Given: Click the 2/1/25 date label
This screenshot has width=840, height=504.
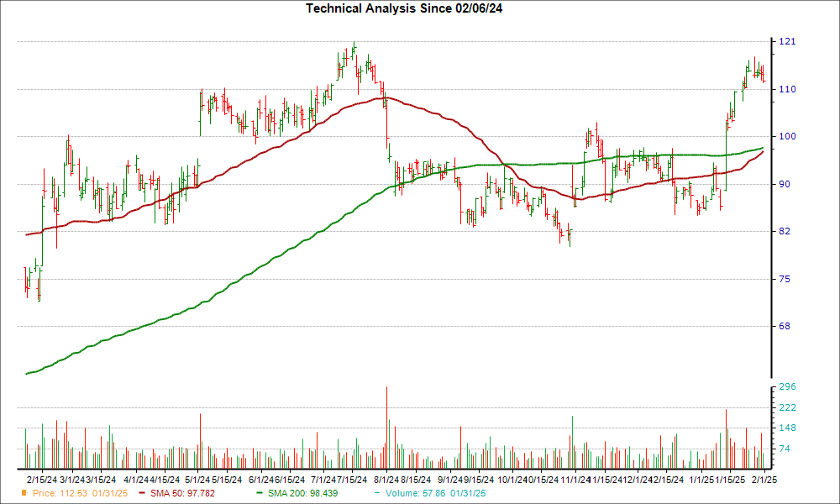Looking at the screenshot, I should click(x=764, y=480).
